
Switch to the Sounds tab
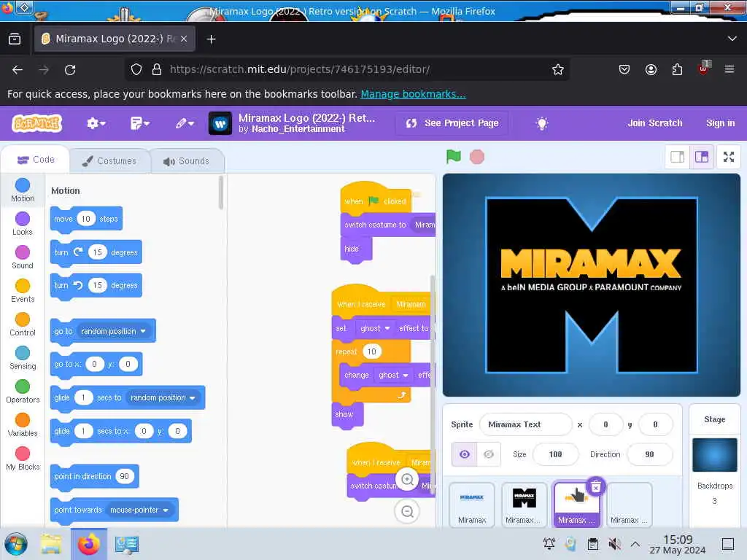tap(187, 161)
